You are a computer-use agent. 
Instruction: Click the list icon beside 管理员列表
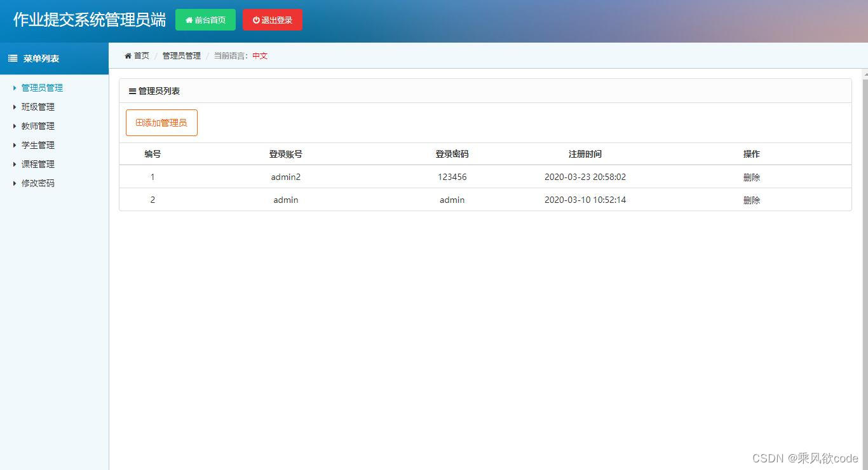coord(132,92)
